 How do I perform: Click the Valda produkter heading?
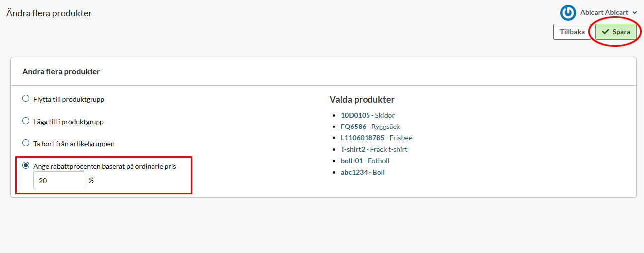click(362, 99)
